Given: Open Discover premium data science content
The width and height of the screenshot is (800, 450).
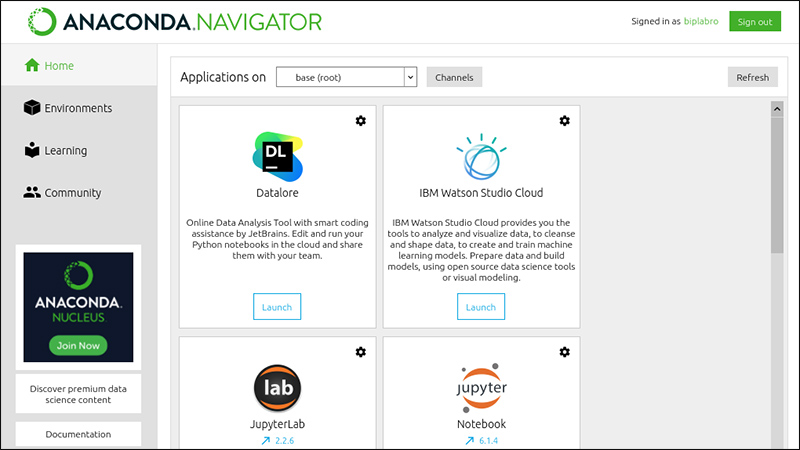Looking at the screenshot, I should 78,394.
